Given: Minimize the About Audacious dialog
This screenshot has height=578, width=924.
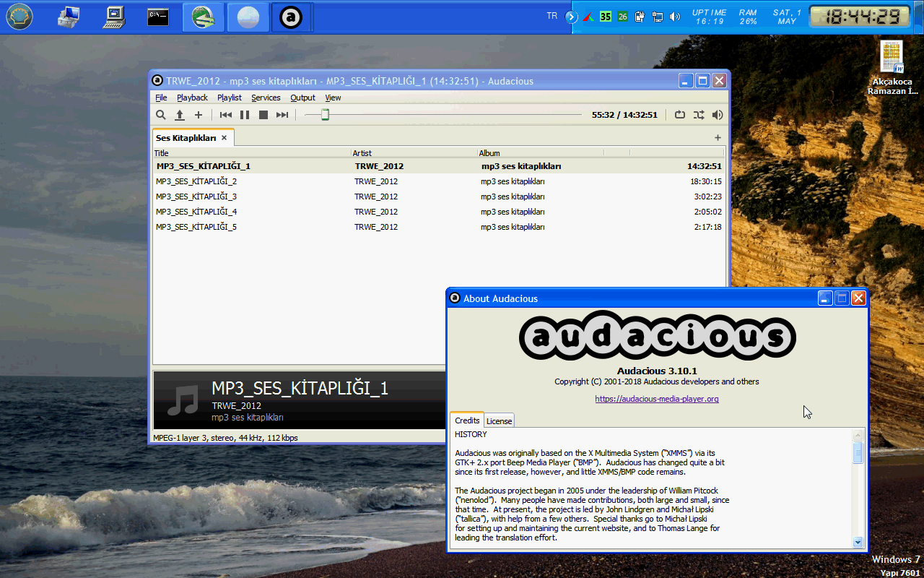Looking at the screenshot, I should tap(825, 298).
